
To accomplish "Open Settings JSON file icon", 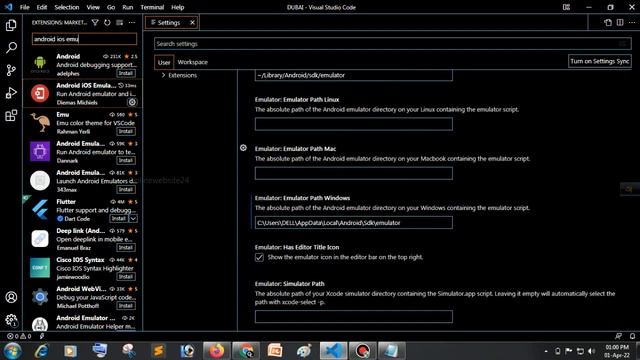I will 608,22.
